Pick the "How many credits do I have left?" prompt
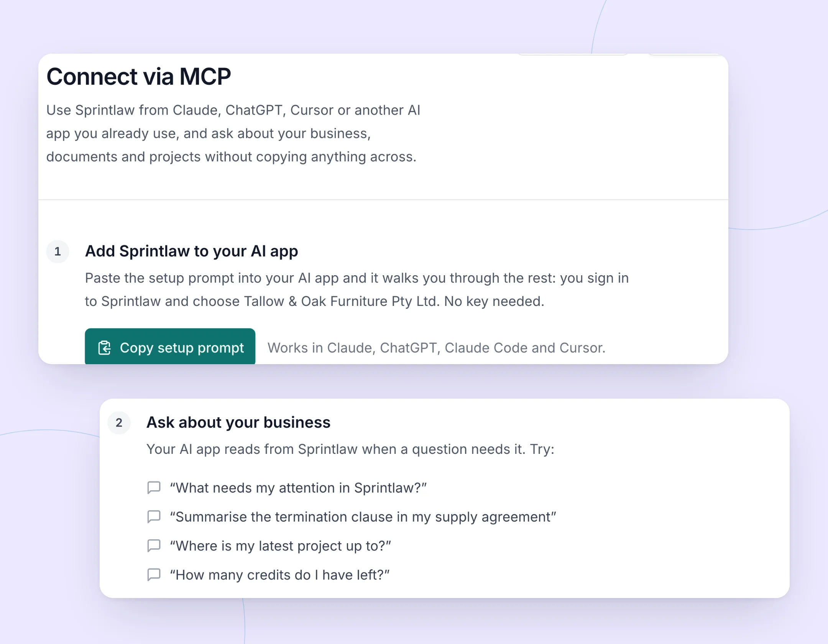Screen dimensions: 828x644 (279, 575)
